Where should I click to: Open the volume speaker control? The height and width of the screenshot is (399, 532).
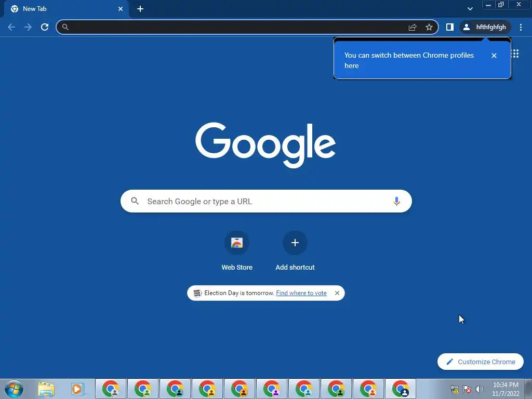(x=480, y=389)
